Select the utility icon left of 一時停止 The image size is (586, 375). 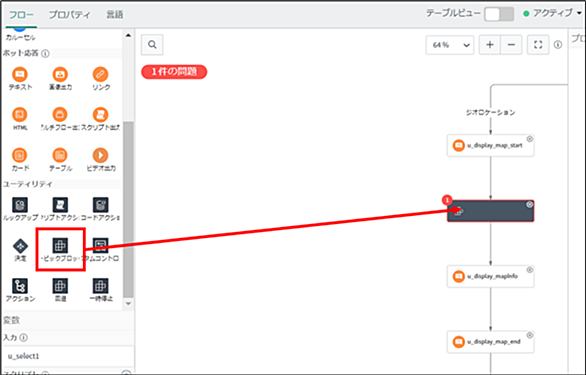(x=60, y=286)
